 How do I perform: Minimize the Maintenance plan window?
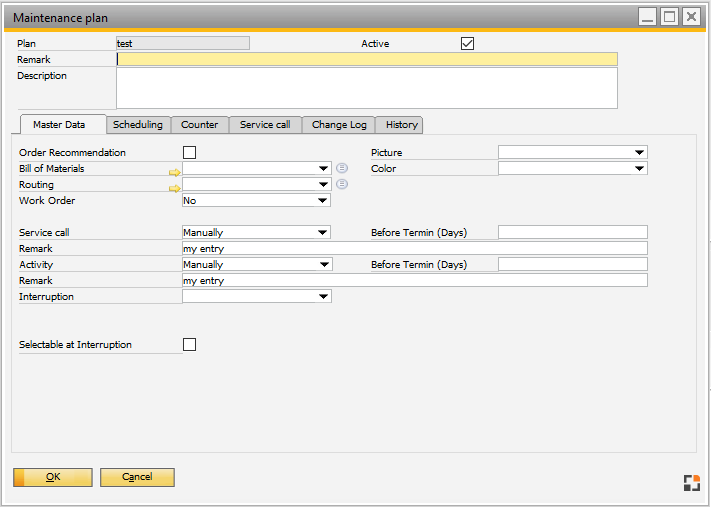click(648, 17)
